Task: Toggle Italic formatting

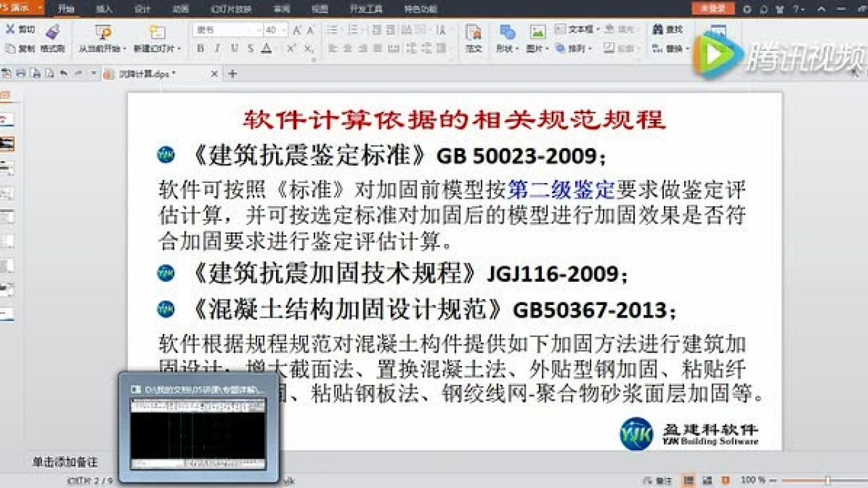Action: tap(218, 48)
